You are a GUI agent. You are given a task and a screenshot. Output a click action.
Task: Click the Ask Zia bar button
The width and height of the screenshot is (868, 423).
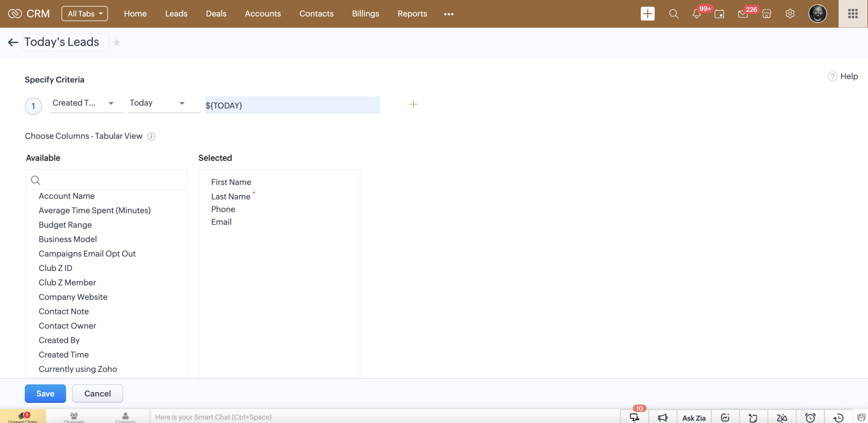point(694,417)
